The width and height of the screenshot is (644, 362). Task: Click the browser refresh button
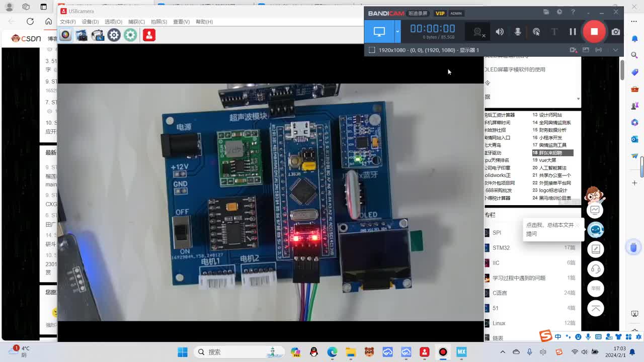(30, 21)
